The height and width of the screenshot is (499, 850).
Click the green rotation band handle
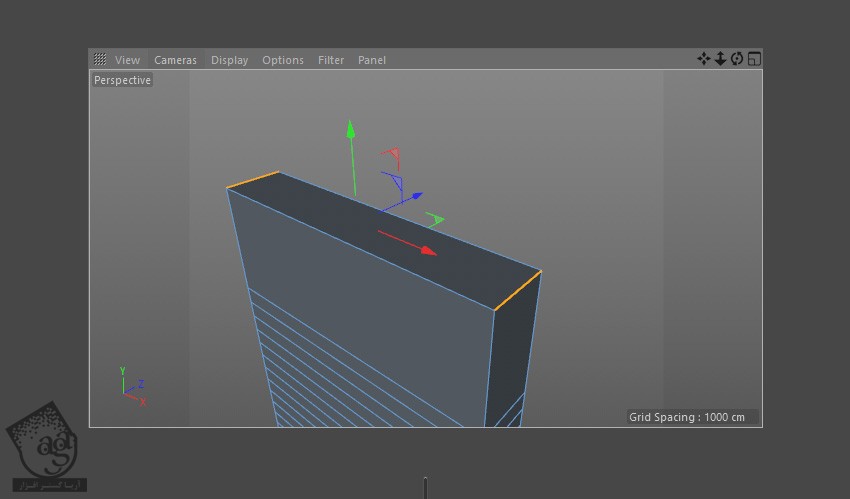coord(435,219)
